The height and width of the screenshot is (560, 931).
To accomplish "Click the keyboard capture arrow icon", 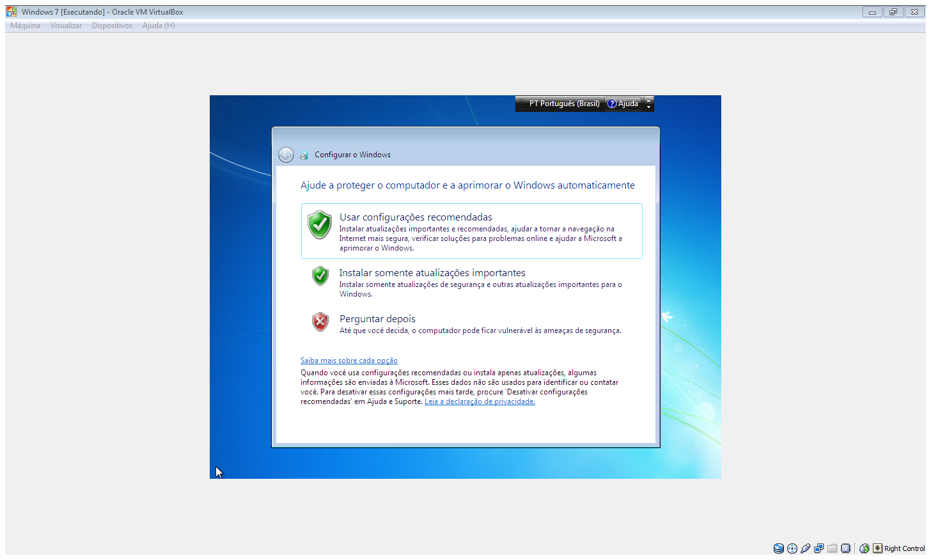I will point(877,548).
